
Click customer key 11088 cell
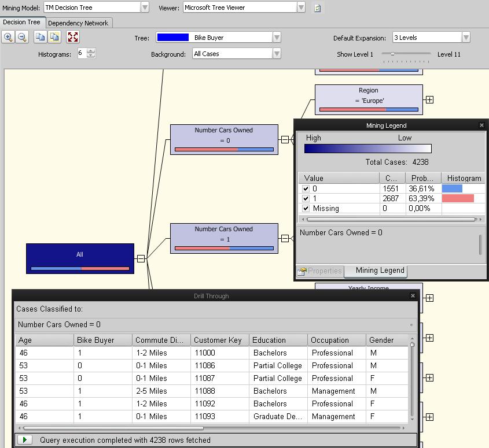click(220, 391)
